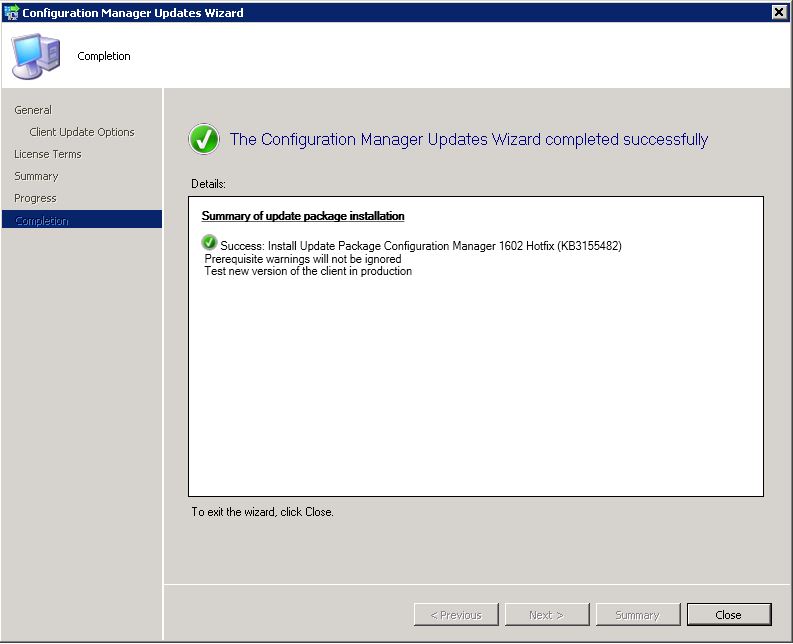Viewport: 793px width, 644px height.
Task: Click the Close button to exit wizard
Action: click(729, 615)
